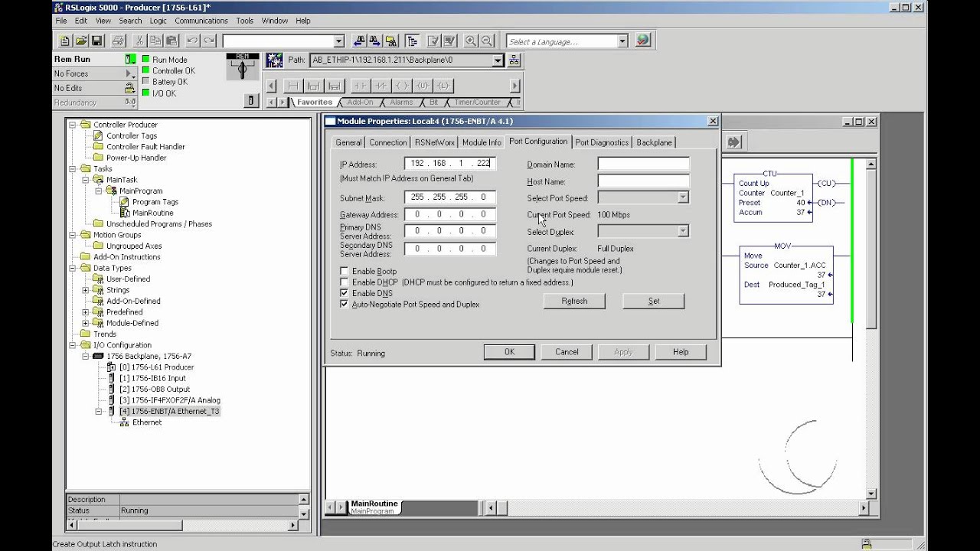Open the Logic menu
980x551 pixels.
(158, 21)
